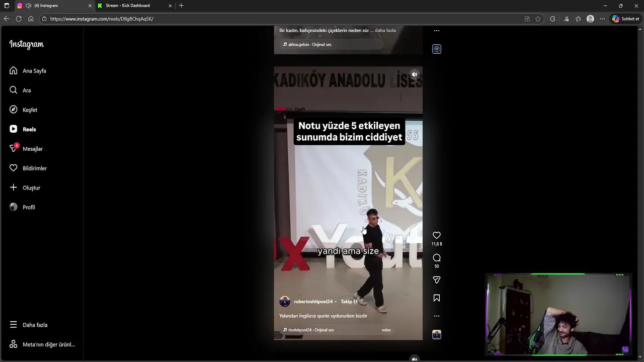This screenshot has width=644, height=362.
Task: Open a new browser tab
Action: coord(181,6)
